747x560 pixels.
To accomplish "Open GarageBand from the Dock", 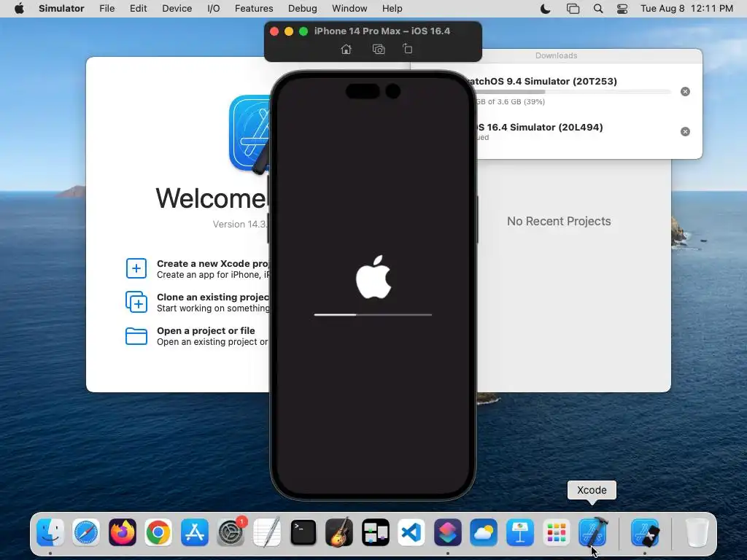I will [x=339, y=532].
